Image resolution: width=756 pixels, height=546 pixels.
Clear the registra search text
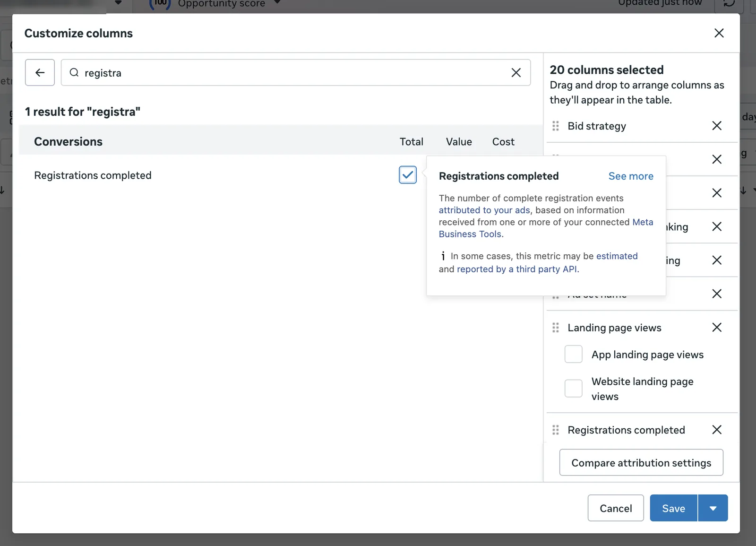pyautogui.click(x=516, y=72)
